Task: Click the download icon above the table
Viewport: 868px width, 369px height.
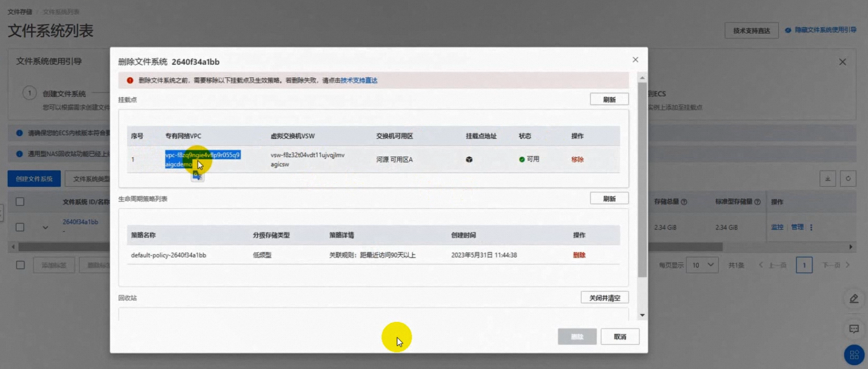Action: pos(827,179)
